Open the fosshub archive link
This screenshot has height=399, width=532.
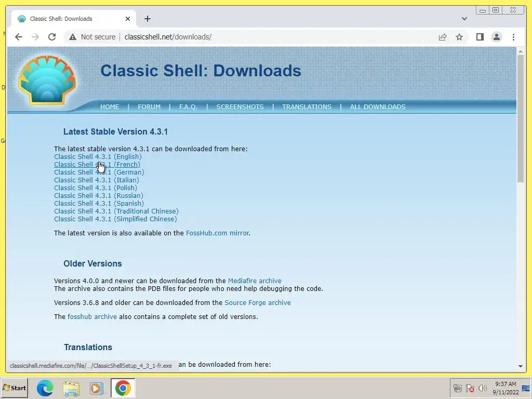pos(92,316)
